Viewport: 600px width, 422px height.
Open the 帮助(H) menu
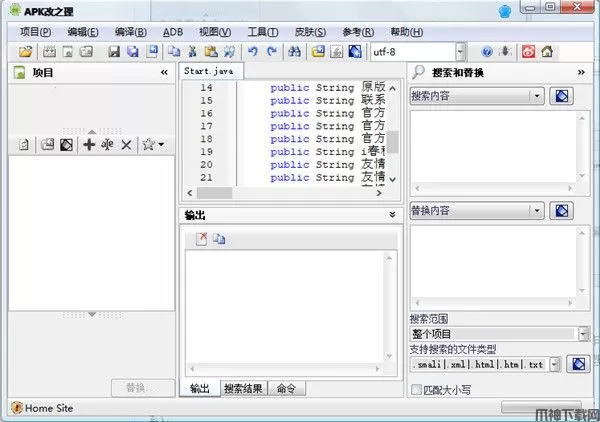tap(406, 32)
